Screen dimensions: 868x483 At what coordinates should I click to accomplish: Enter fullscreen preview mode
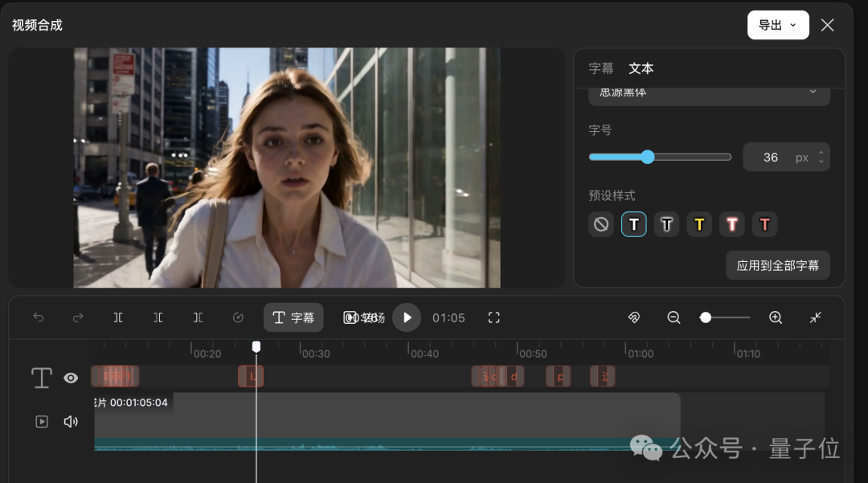tap(493, 317)
